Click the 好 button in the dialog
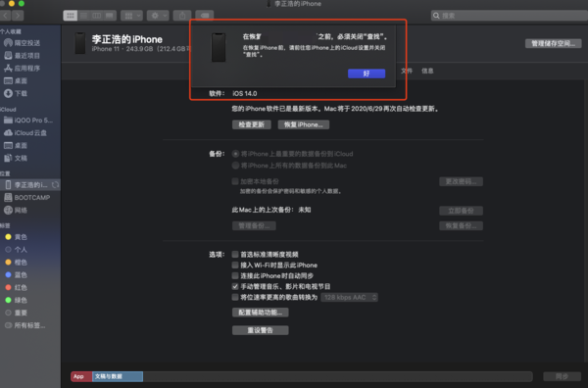Viewport: 588px width, 388px height. (367, 73)
